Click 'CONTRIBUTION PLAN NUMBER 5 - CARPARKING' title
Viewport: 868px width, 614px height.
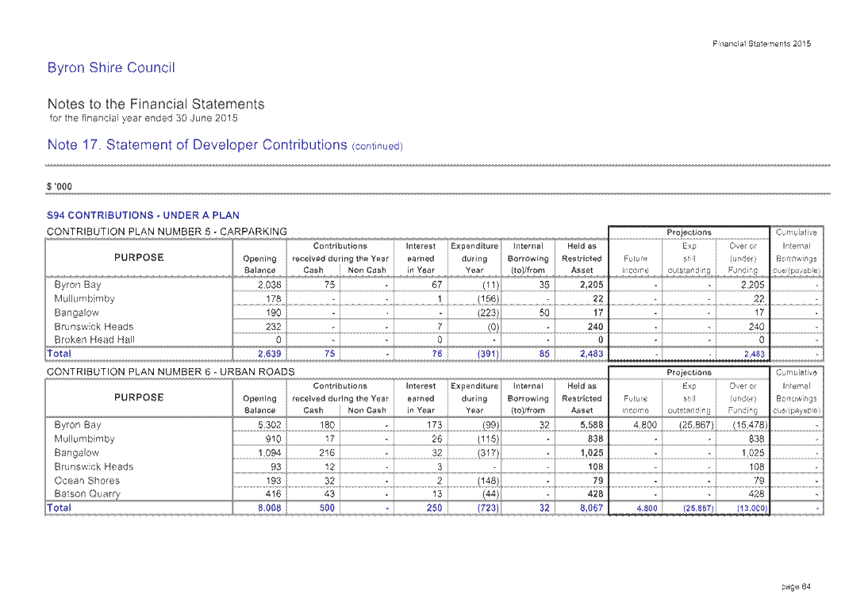[167, 232]
